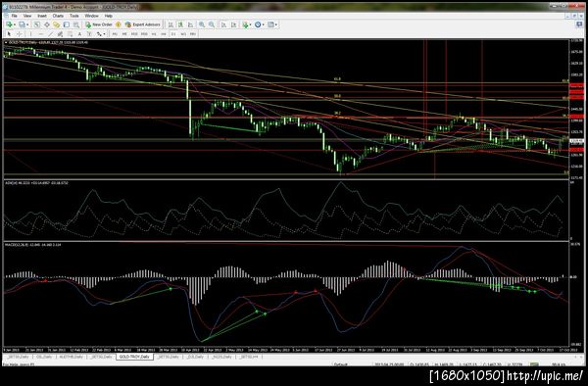This screenshot has width=588, height=386.
Task: Open the yellow MetaEditor icon
Action: click(x=119, y=24)
